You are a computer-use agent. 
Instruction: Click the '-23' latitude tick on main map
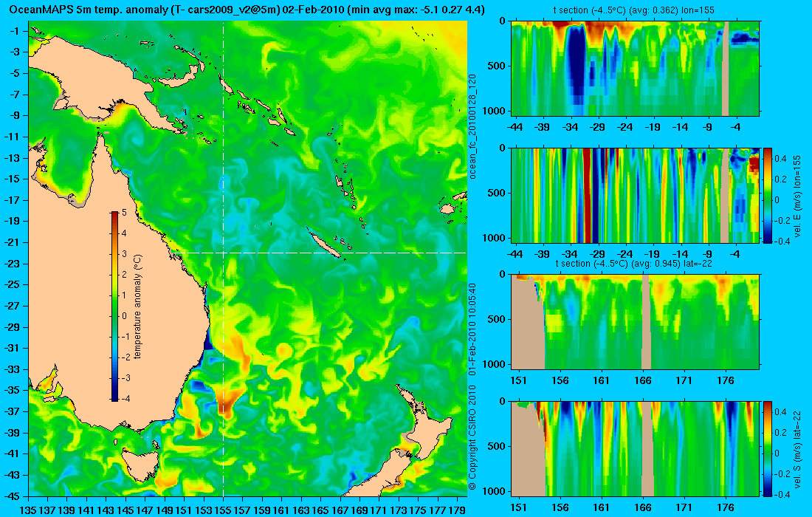click(12, 263)
